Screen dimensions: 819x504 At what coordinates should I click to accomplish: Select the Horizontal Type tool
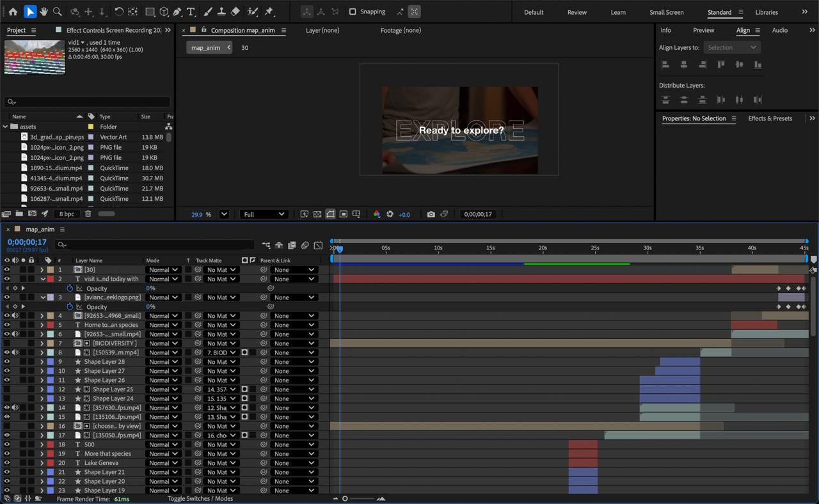pos(191,12)
